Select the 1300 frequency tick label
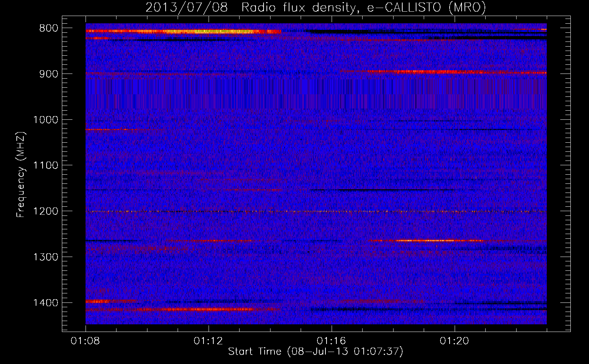The height and width of the screenshot is (364, 589). (x=46, y=257)
